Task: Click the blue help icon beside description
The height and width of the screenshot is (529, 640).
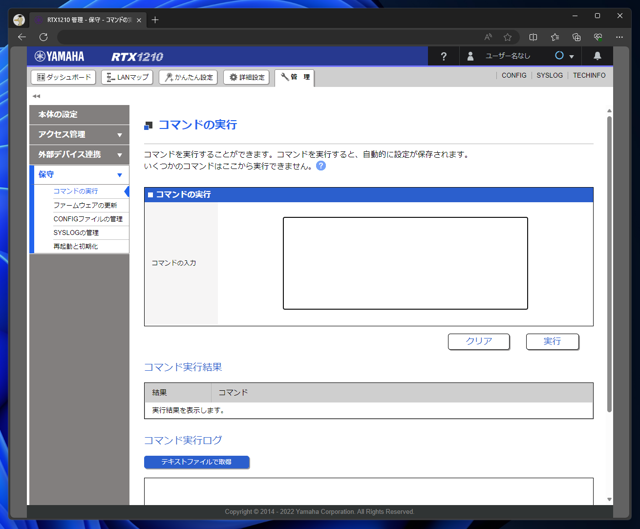Action: click(x=321, y=166)
